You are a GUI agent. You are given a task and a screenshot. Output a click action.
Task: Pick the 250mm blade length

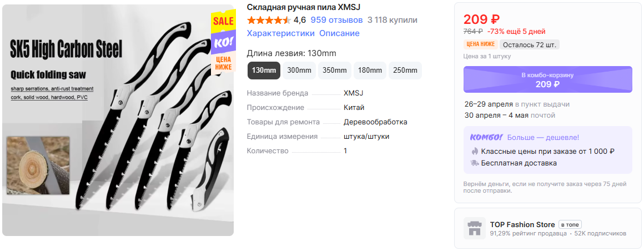[405, 71]
